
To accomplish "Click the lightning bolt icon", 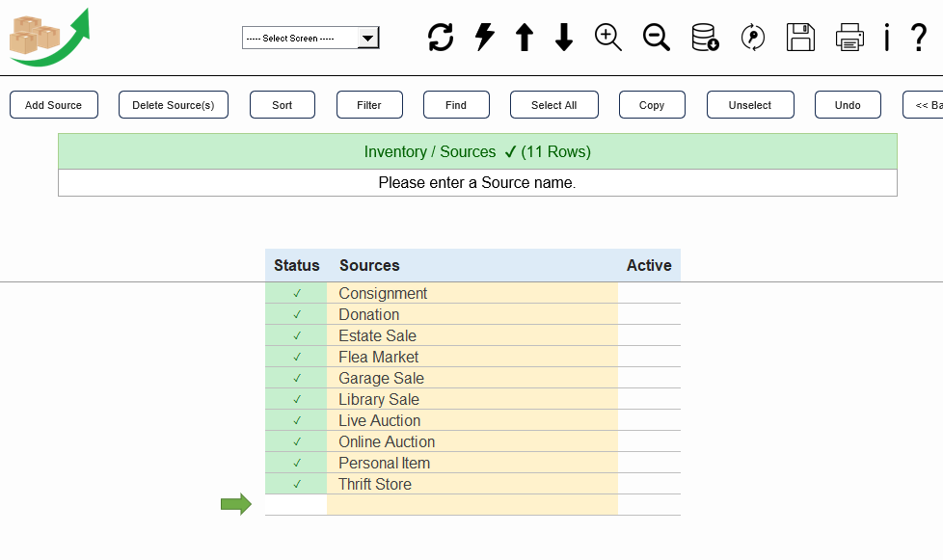I will (485, 38).
